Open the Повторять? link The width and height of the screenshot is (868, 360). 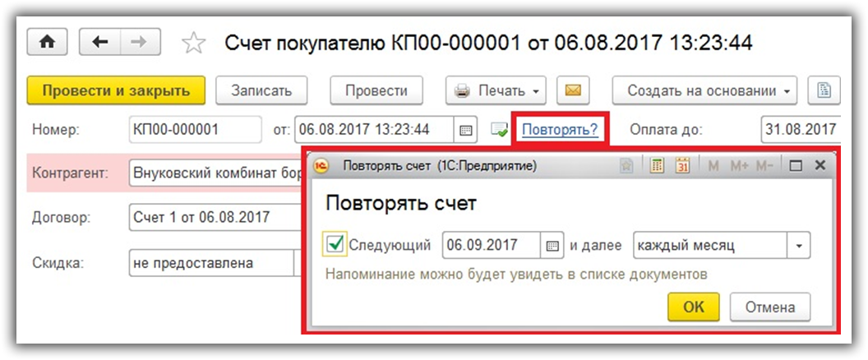[559, 130]
